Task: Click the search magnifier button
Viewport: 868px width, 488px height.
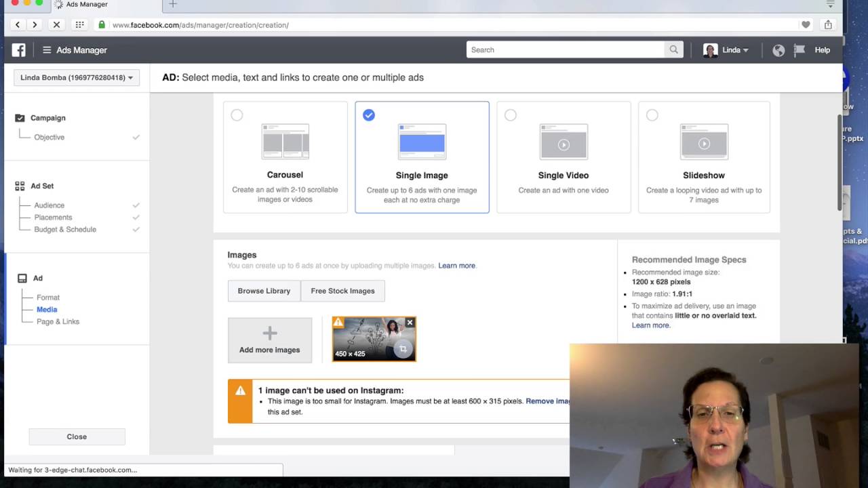Action: coord(673,49)
